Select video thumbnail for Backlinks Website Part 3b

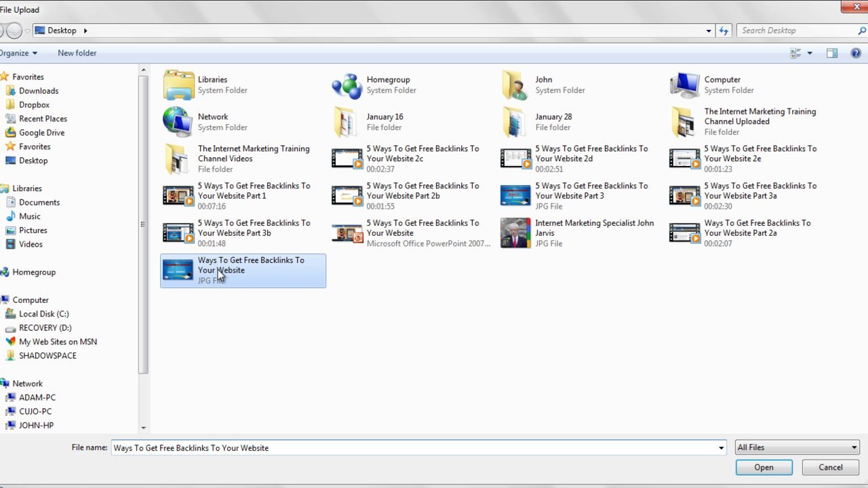pos(178,233)
